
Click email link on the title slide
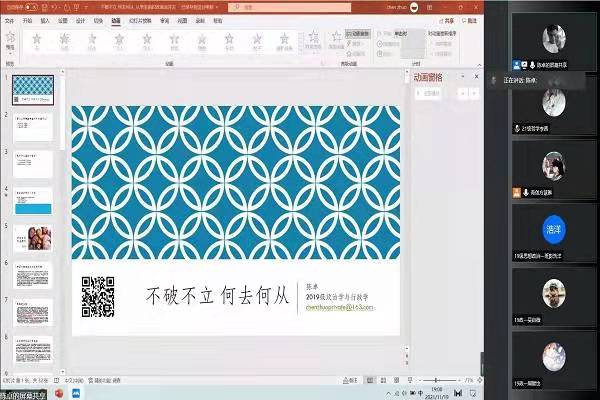coord(340,307)
